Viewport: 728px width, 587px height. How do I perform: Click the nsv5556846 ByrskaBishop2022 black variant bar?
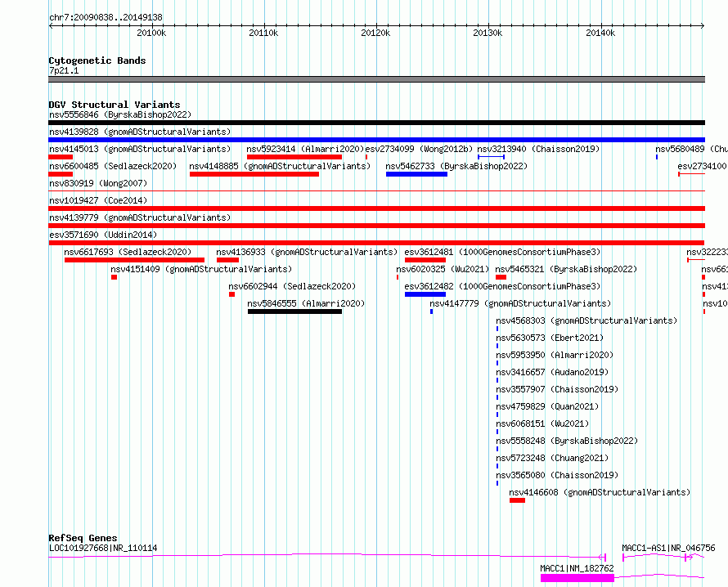pos(376,123)
